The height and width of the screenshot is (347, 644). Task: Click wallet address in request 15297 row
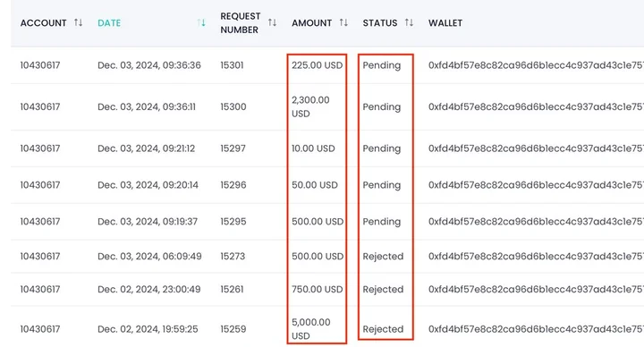tap(536, 148)
